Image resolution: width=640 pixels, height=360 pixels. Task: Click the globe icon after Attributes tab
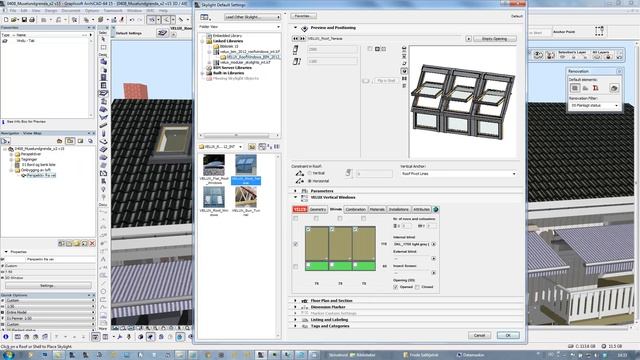436,209
